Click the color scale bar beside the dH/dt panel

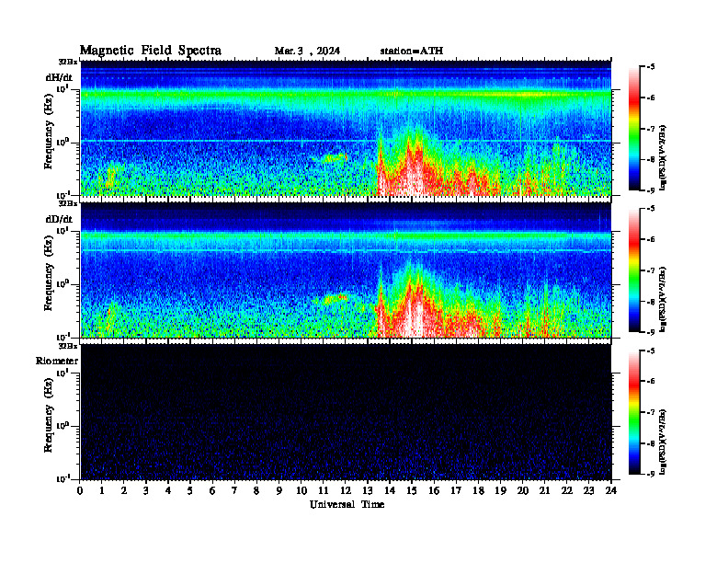click(634, 129)
